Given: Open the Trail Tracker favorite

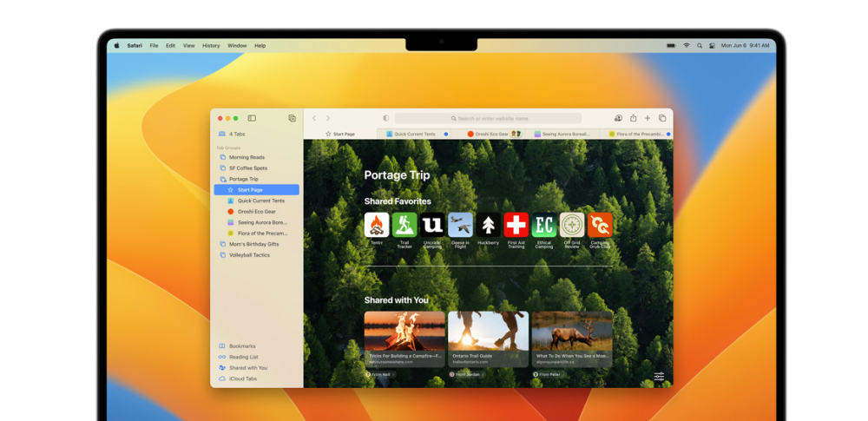Looking at the screenshot, I should [404, 225].
